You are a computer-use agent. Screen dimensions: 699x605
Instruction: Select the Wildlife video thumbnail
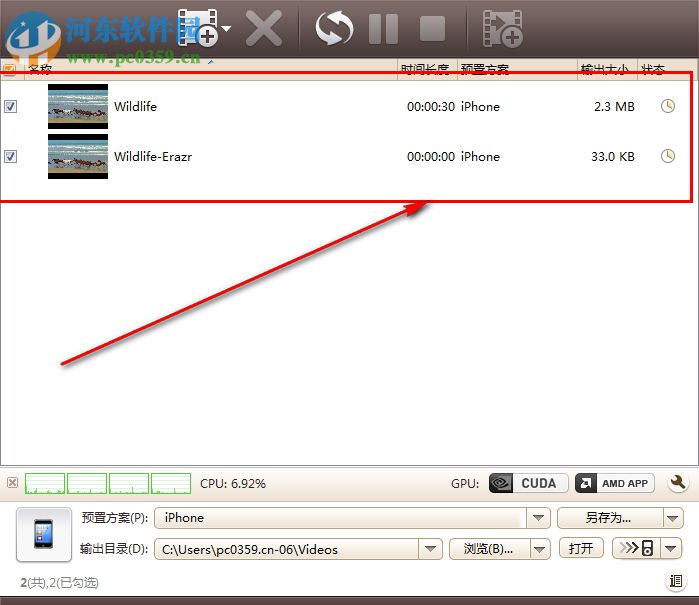coord(78,107)
